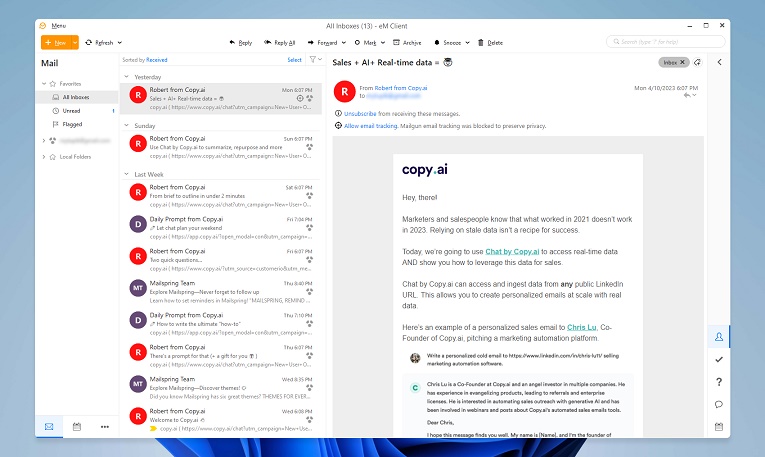Click the search input field

click(665, 42)
